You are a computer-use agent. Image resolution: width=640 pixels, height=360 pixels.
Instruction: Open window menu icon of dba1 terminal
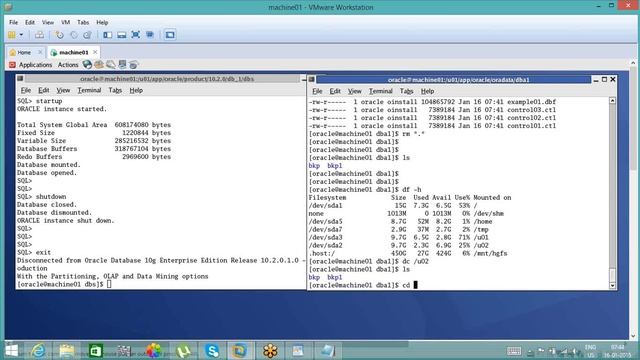point(312,79)
